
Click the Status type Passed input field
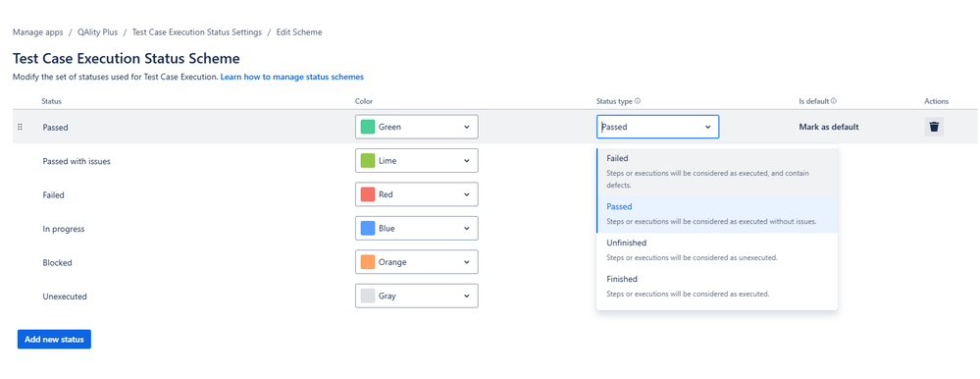(x=657, y=127)
